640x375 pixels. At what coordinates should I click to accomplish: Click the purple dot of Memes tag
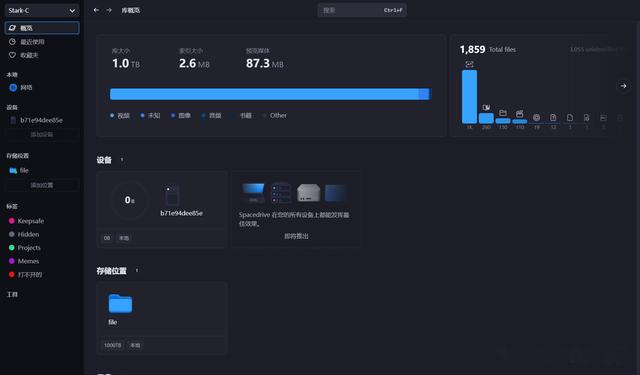(x=12, y=261)
